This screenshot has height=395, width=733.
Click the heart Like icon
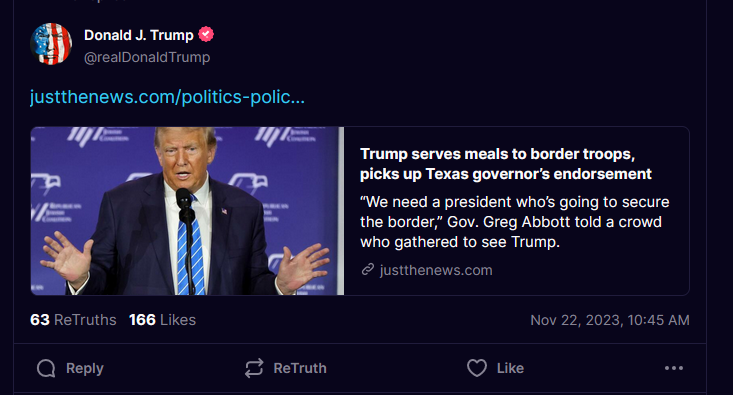coord(477,368)
